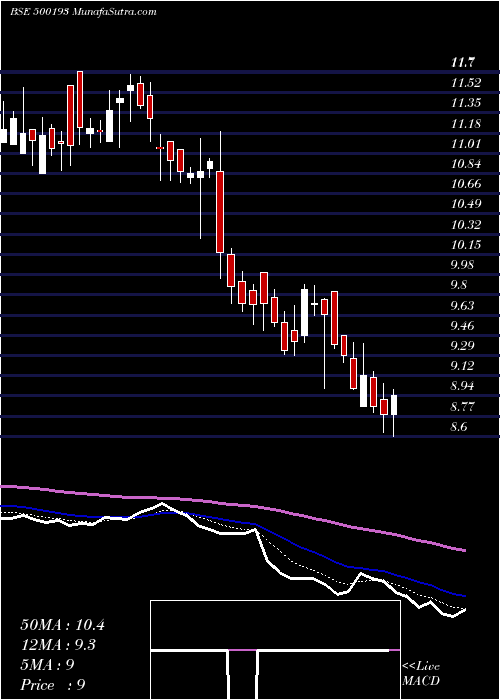The image size is (500, 700).
Task: Click the 5MA : 9 readout
Action: coord(47,665)
